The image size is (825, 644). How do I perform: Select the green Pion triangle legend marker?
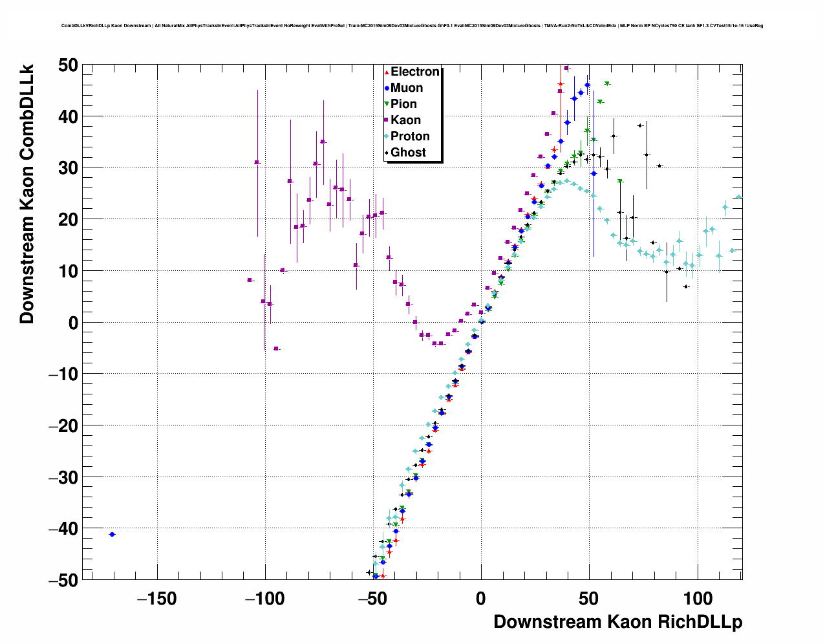387,104
